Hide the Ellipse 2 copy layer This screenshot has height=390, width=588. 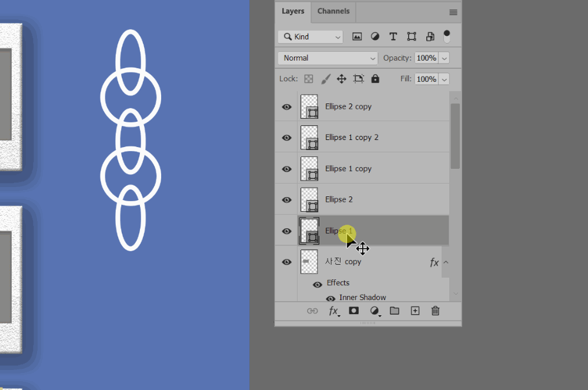[286, 107]
